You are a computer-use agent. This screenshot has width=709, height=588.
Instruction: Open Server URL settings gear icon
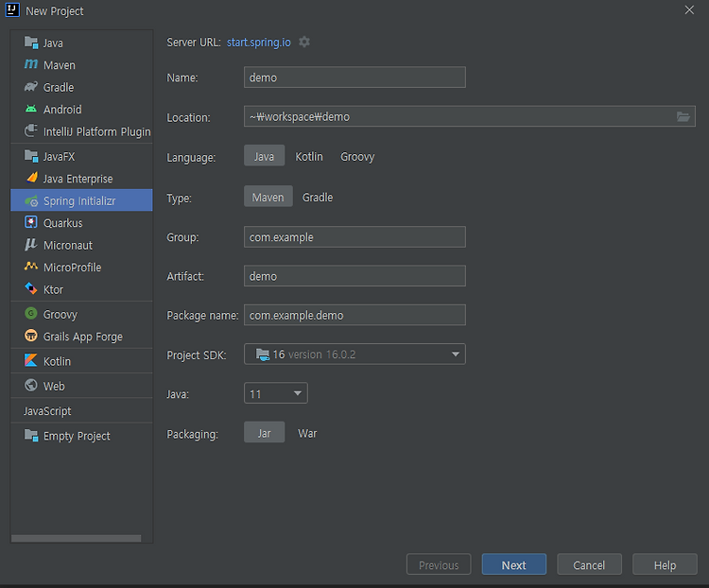coord(304,42)
